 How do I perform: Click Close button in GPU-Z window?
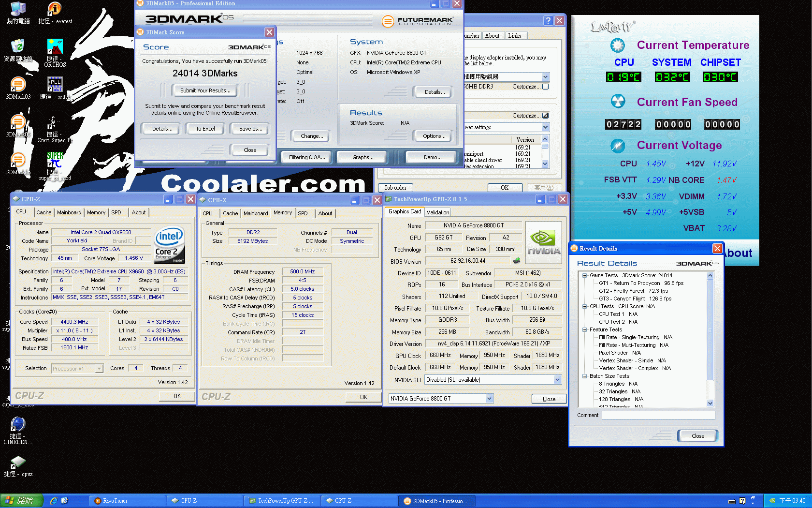tap(549, 399)
